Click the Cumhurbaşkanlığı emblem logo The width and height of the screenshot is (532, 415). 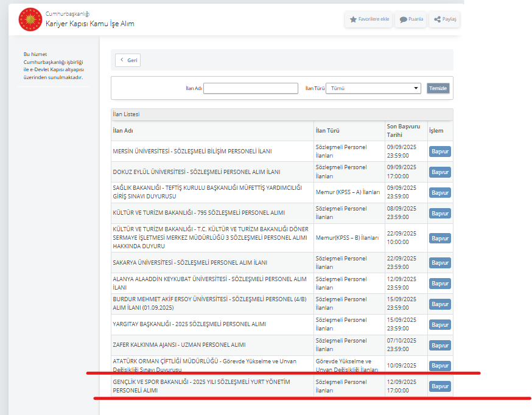30,19
